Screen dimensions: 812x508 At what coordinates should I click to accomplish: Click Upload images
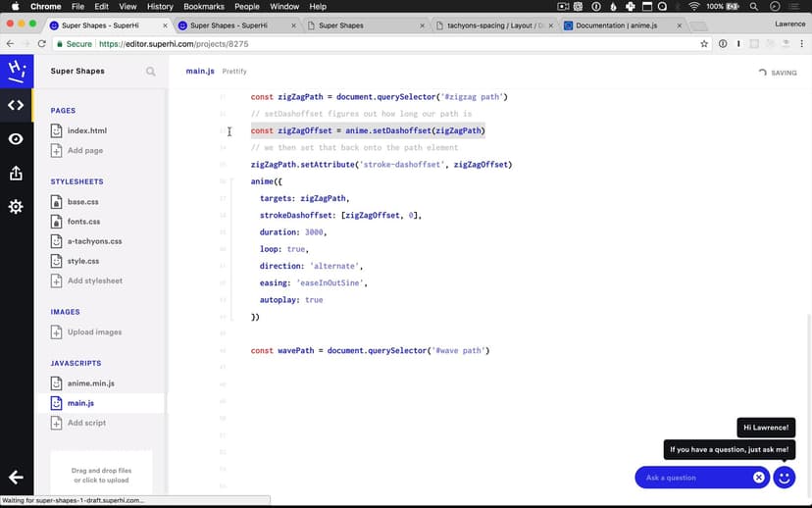[x=94, y=332]
